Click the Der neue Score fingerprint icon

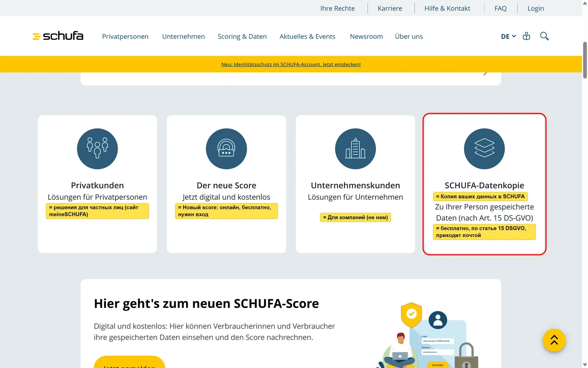click(x=226, y=149)
